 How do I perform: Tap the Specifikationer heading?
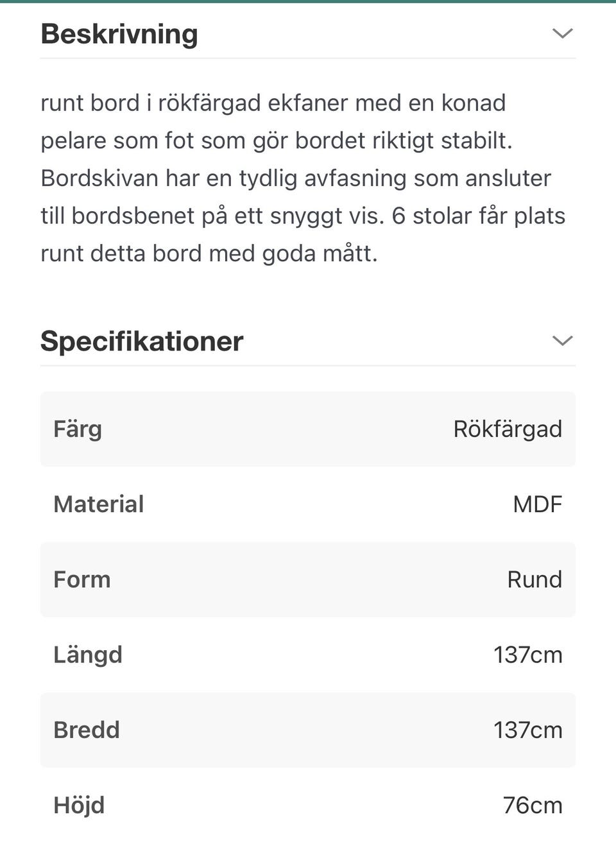click(x=142, y=341)
